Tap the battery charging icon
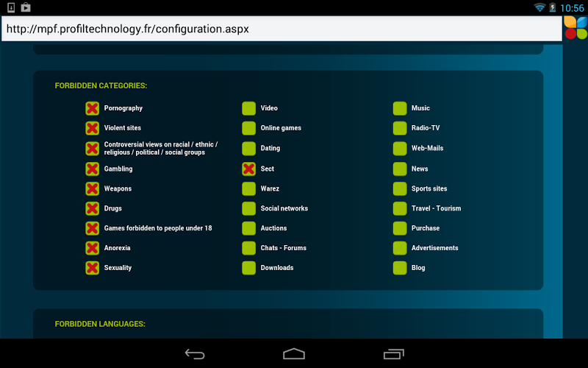The width and height of the screenshot is (588, 368). click(x=553, y=7)
